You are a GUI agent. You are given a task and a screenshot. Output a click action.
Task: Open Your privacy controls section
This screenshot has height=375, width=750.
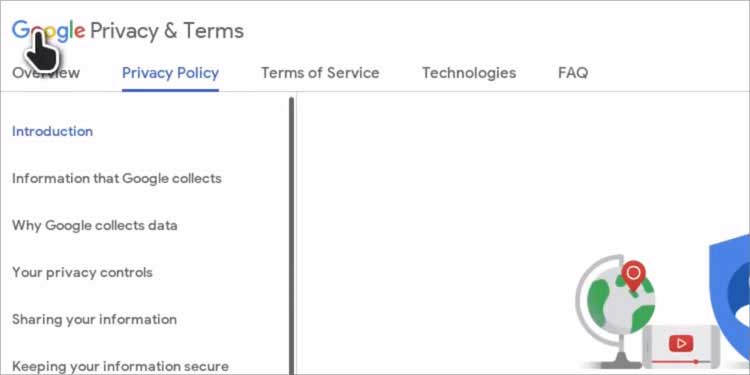click(82, 272)
